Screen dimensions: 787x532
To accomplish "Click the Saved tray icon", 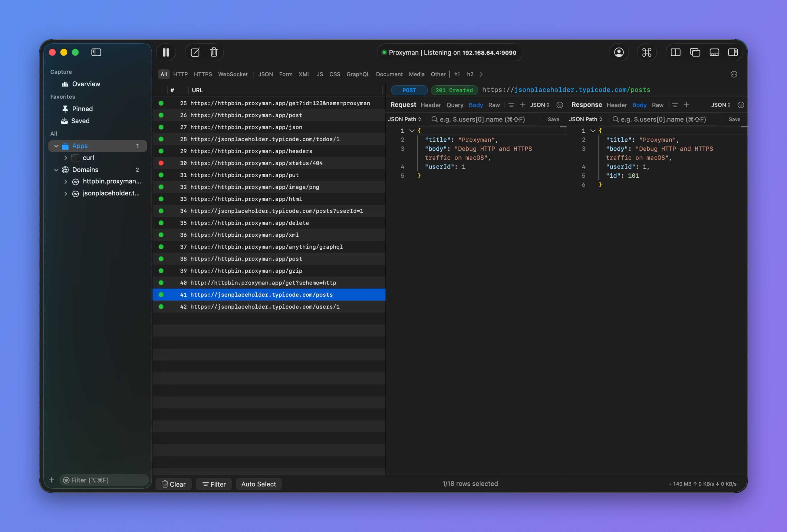I will tap(64, 121).
